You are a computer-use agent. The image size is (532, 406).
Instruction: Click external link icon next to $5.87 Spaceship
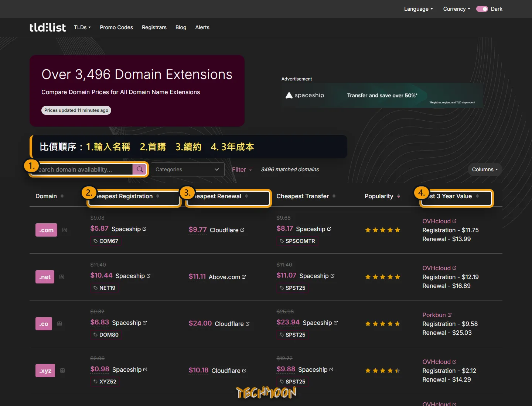point(144,229)
